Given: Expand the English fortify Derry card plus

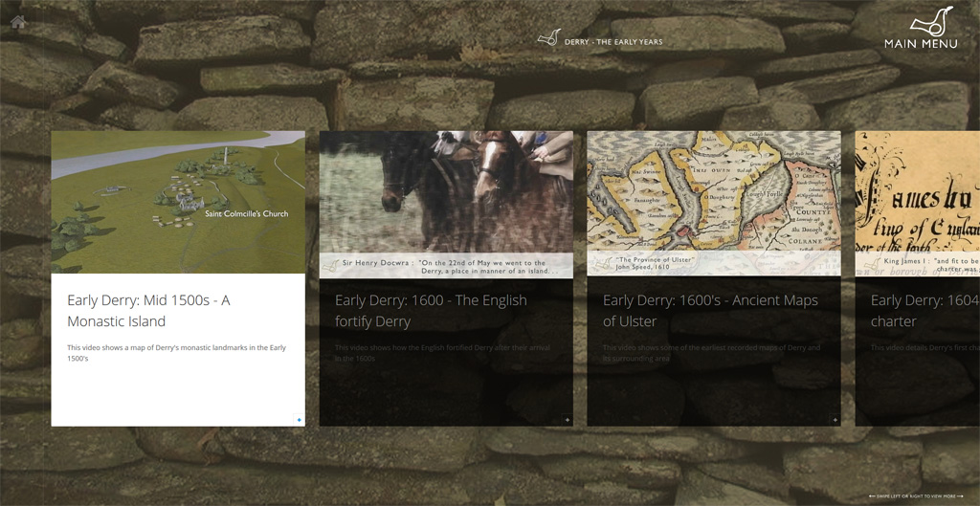Looking at the screenshot, I should [567, 420].
